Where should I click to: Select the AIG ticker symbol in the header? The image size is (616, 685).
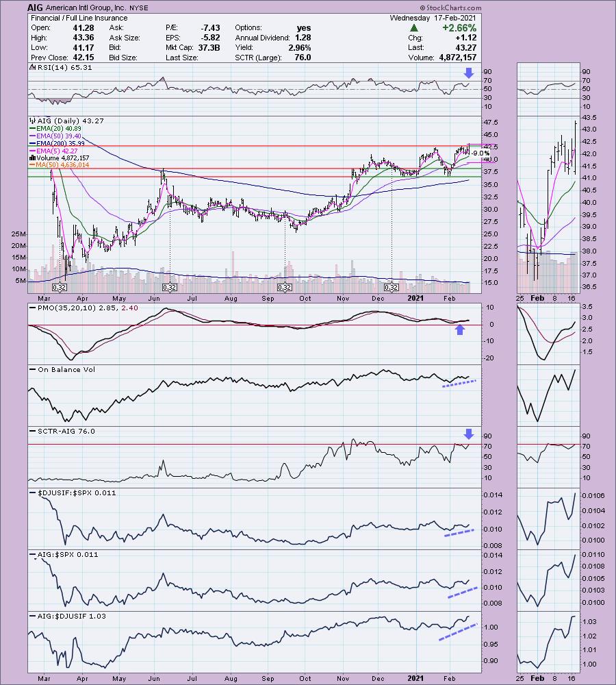pyautogui.click(x=35, y=8)
